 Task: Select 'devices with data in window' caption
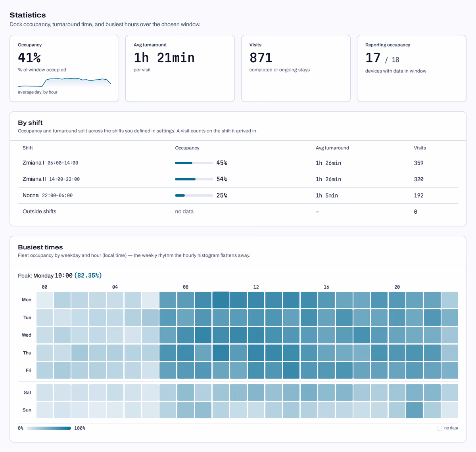tap(396, 71)
